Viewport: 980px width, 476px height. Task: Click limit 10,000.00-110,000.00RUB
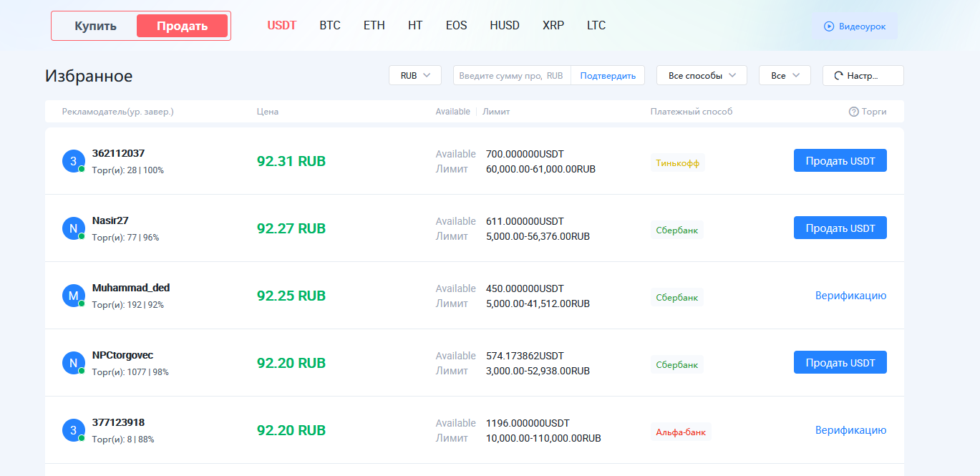click(543, 439)
